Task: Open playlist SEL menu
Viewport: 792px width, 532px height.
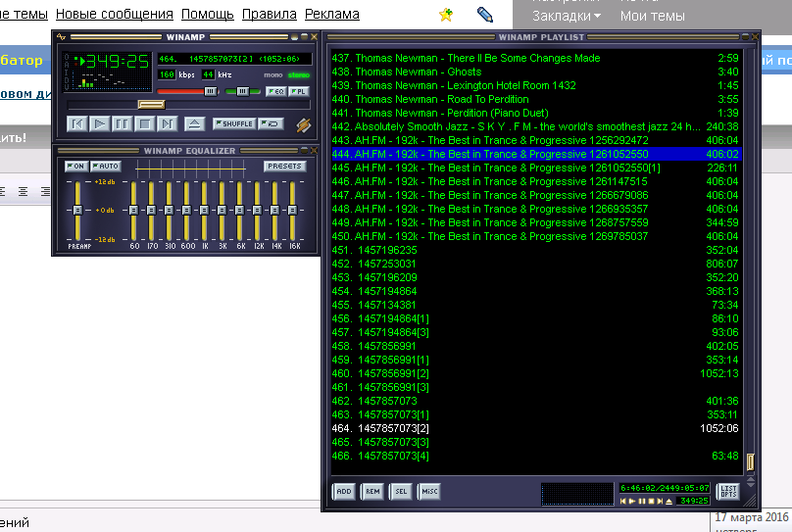Action: [401, 491]
